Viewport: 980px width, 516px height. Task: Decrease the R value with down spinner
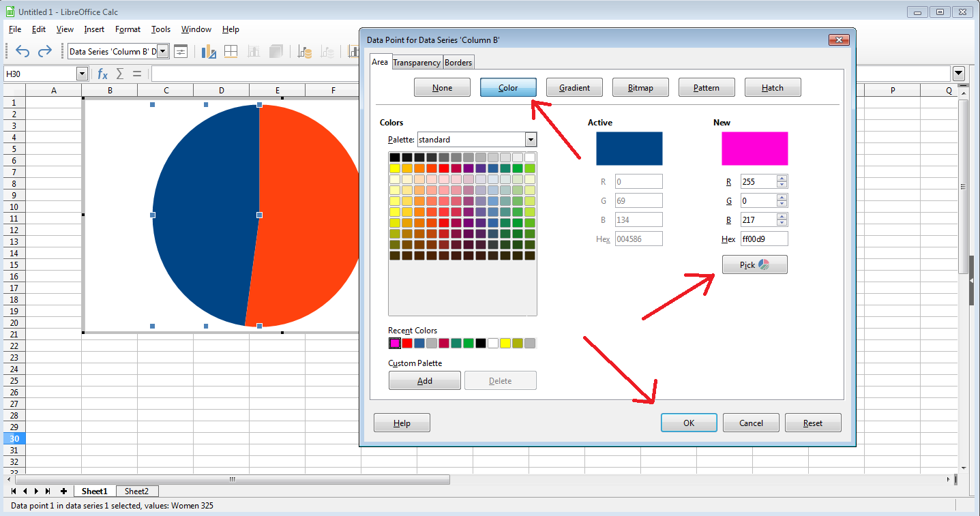click(782, 185)
